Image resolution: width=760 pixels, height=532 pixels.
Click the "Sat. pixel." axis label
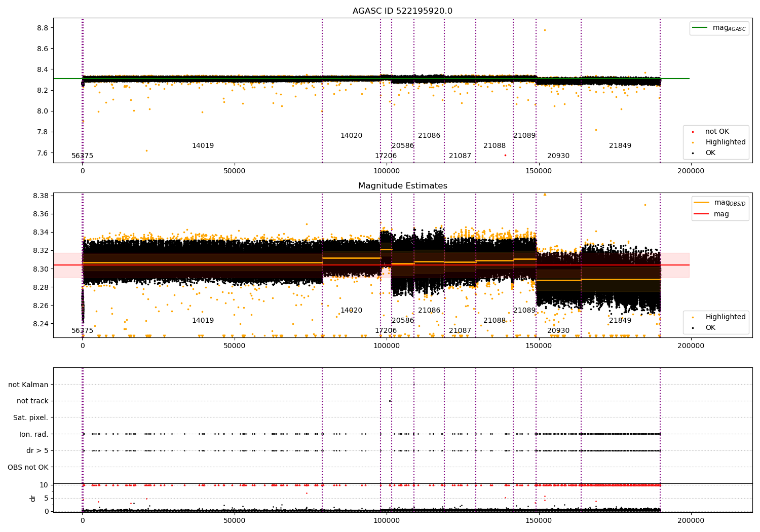(x=30, y=417)
